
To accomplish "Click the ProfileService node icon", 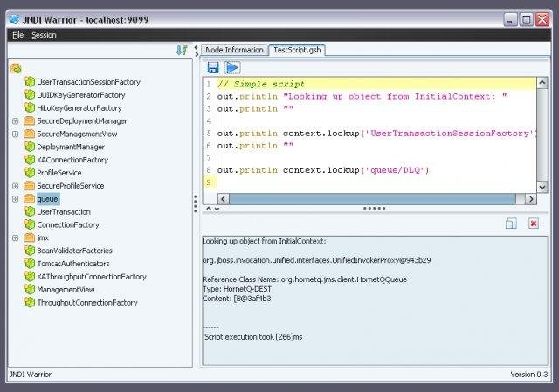I will pyautogui.click(x=29, y=173).
